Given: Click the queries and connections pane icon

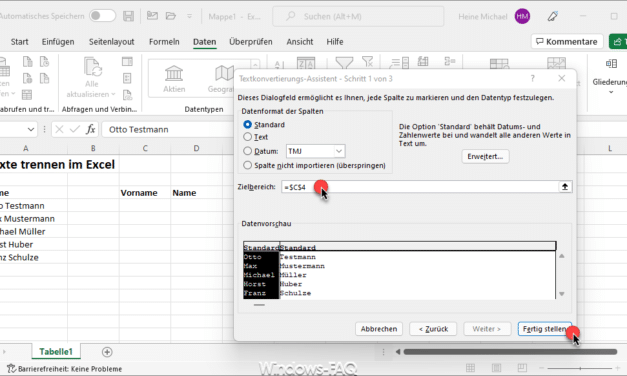Looking at the screenshot, I should (x=127, y=61).
